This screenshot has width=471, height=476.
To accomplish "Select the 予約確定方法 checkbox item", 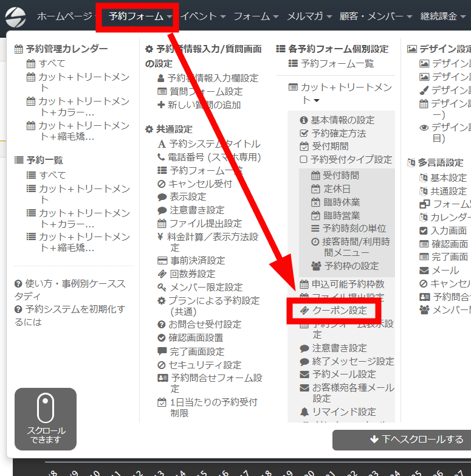I will tap(338, 133).
